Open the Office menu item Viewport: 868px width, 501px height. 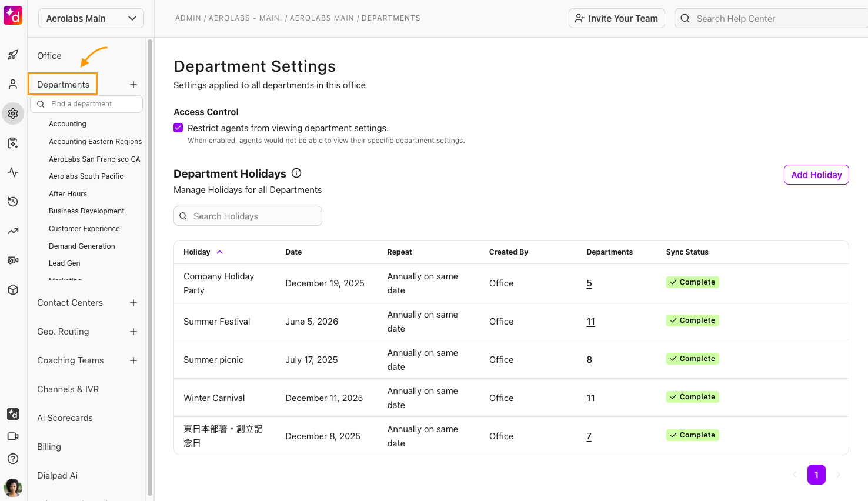click(49, 56)
